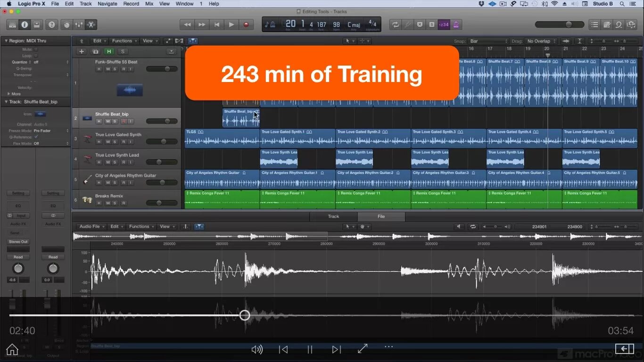Viewport: 644px width, 362px height.
Task: Toggle the Q-Reference checkbox
Action: pyautogui.click(x=36, y=137)
